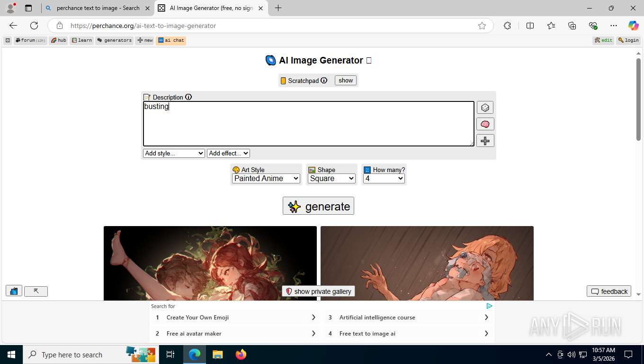644x364 pixels.
Task: Open How many dropdown showing 4
Action: tap(384, 179)
